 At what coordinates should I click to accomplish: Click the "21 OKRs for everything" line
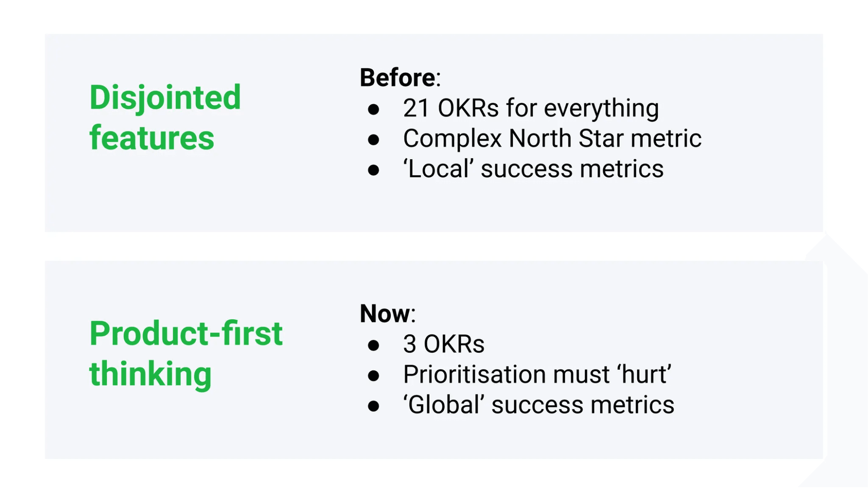pos(531,108)
